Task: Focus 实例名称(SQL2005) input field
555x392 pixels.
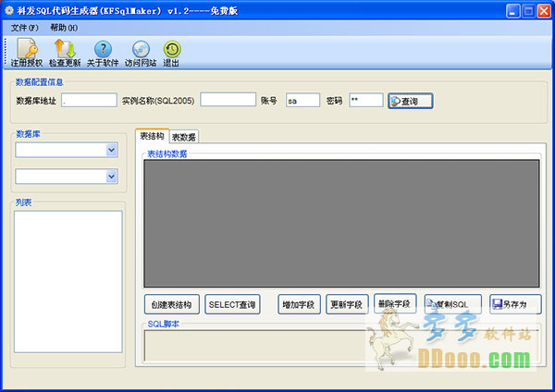Action: click(228, 100)
